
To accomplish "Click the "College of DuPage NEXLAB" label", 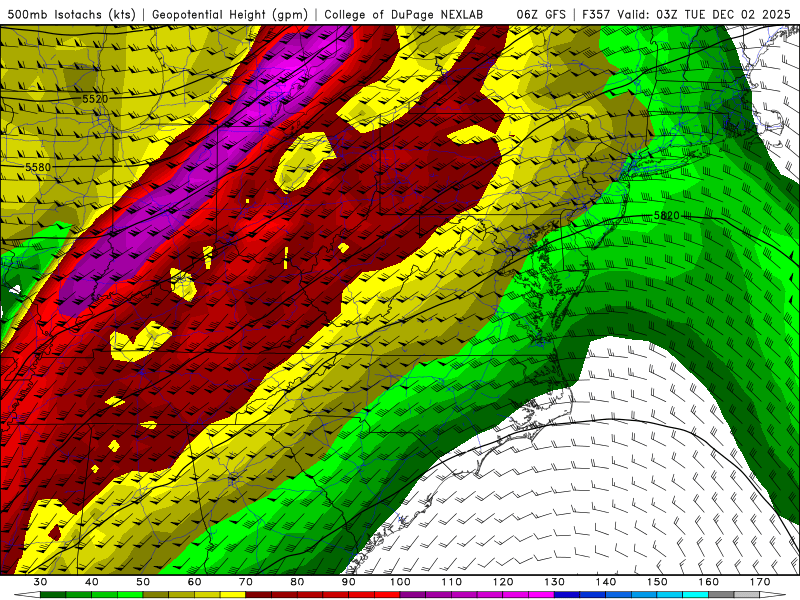I will pyautogui.click(x=403, y=14).
